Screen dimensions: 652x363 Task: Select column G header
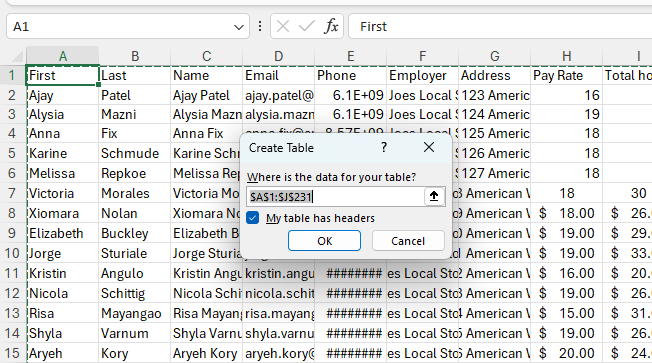(x=494, y=56)
